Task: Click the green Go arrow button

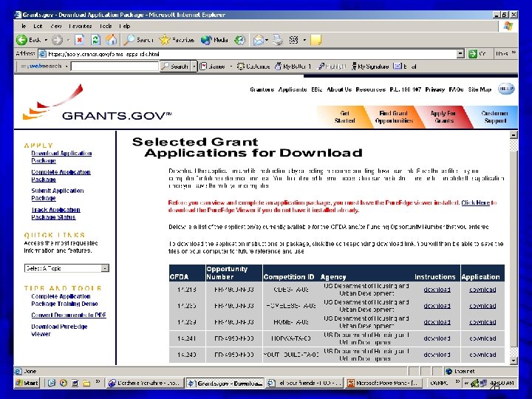Action: click(x=473, y=54)
